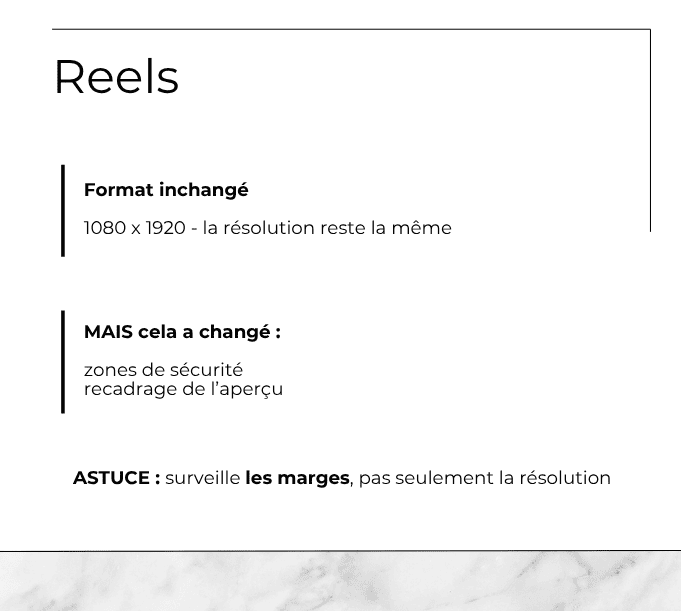This screenshot has height=611, width=681.
Task: Click the Reels title heading
Action: point(116,78)
